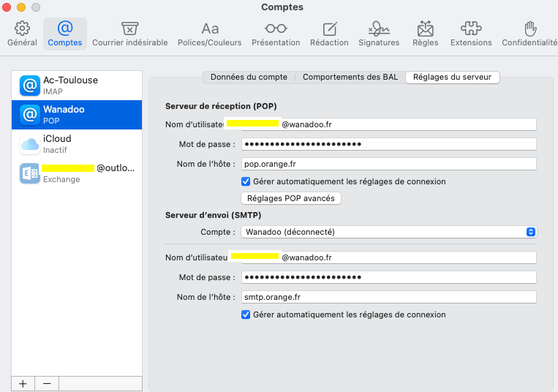This screenshot has height=392, width=558.
Task: Open the Général preferences pane
Action: pyautogui.click(x=22, y=34)
